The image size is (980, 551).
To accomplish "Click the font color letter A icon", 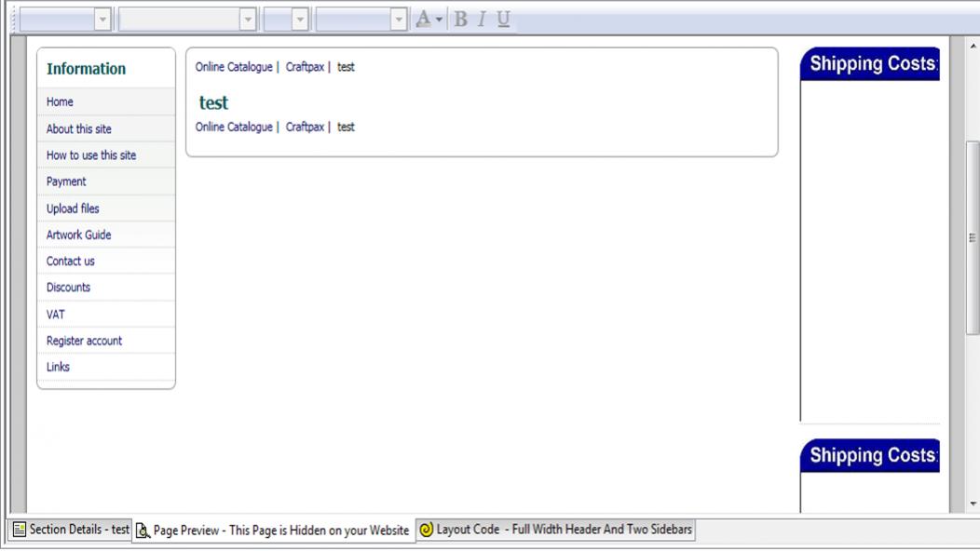I will click(423, 19).
